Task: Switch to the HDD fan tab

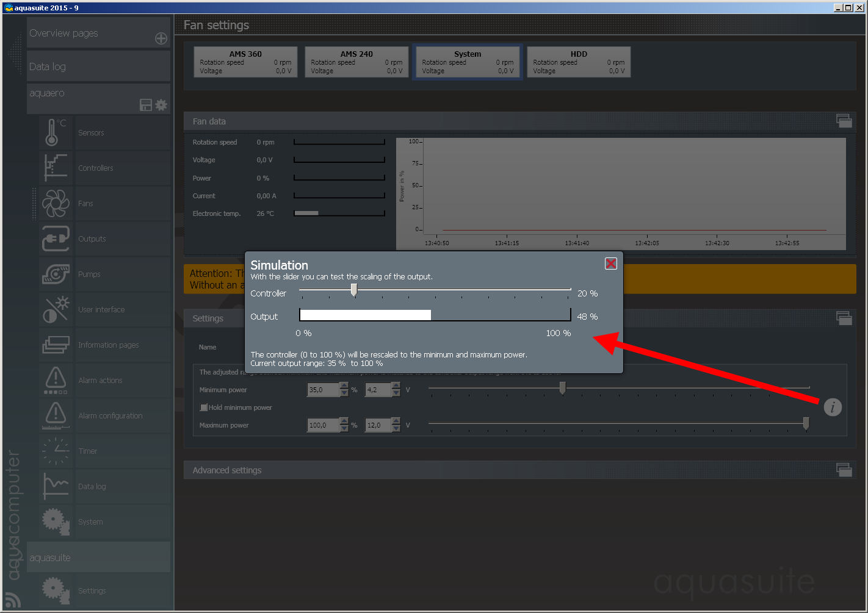Action: point(578,62)
